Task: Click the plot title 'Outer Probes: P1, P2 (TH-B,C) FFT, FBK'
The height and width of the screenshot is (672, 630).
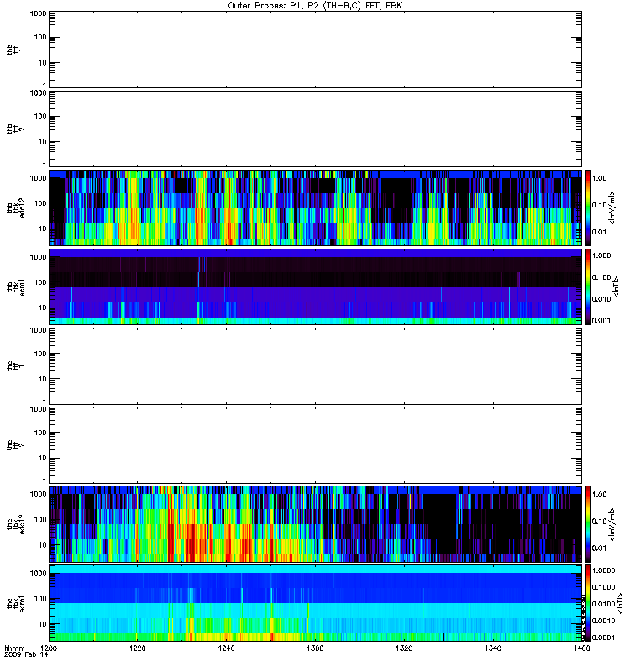Action: click(x=315, y=6)
